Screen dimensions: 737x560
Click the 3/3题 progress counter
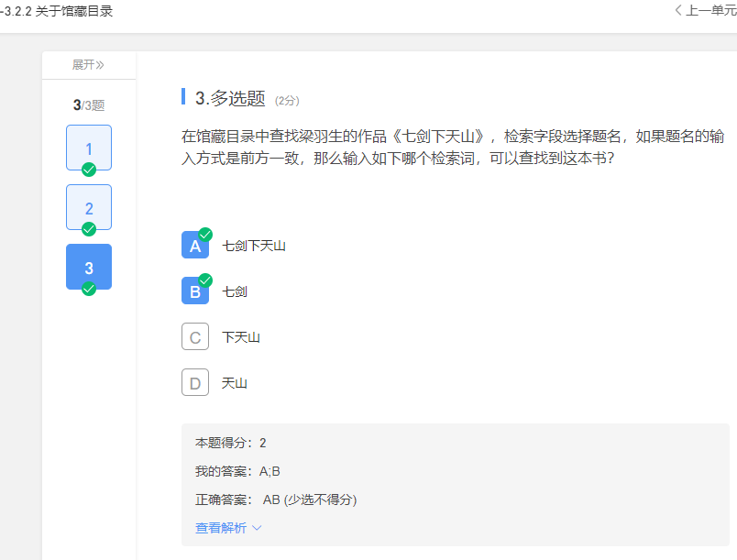coord(89,104)
